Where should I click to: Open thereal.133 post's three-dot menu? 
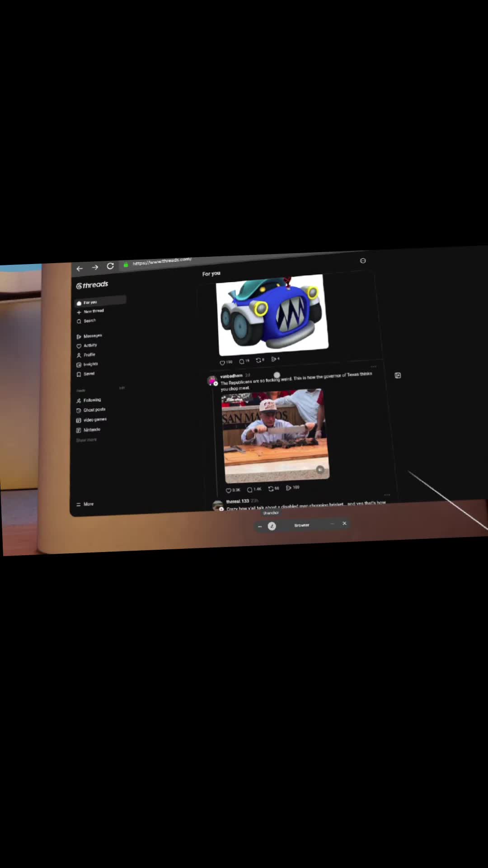(x=387, y=495)
